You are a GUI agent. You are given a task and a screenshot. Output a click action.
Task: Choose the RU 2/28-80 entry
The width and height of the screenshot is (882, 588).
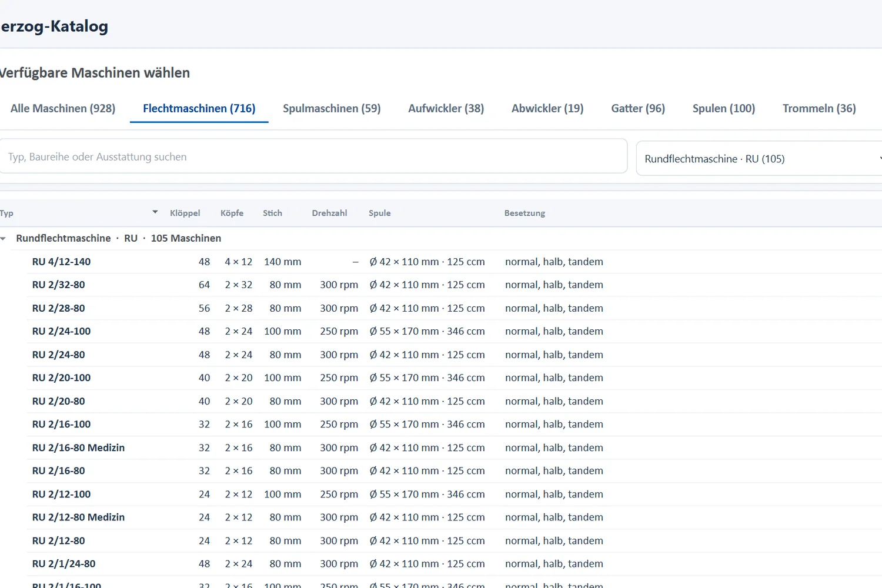point(454,308)
